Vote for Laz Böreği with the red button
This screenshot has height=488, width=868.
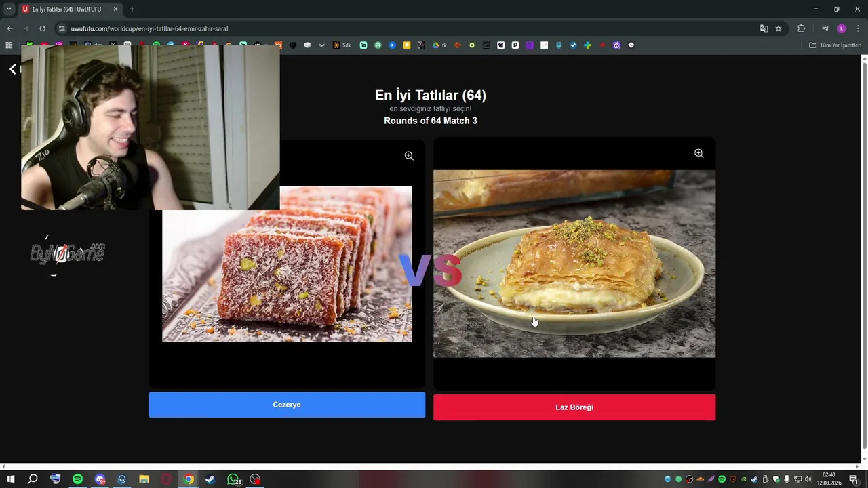[574, 407]
